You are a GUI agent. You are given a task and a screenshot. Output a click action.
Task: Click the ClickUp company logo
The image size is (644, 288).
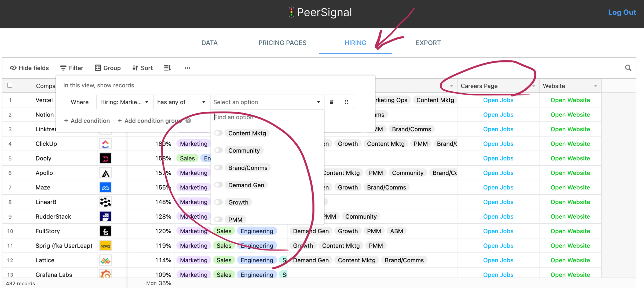(x=105, y=144)
